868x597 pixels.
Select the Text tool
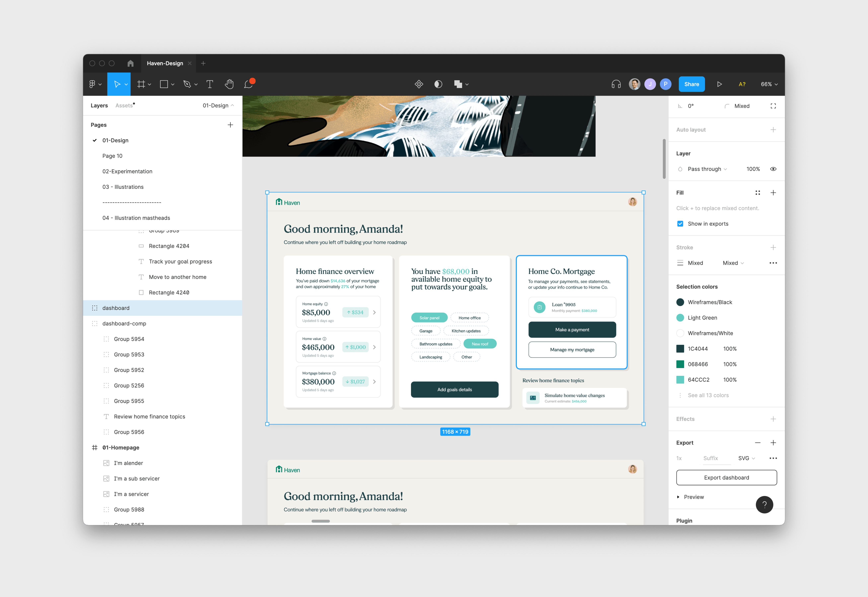[210, 84]
